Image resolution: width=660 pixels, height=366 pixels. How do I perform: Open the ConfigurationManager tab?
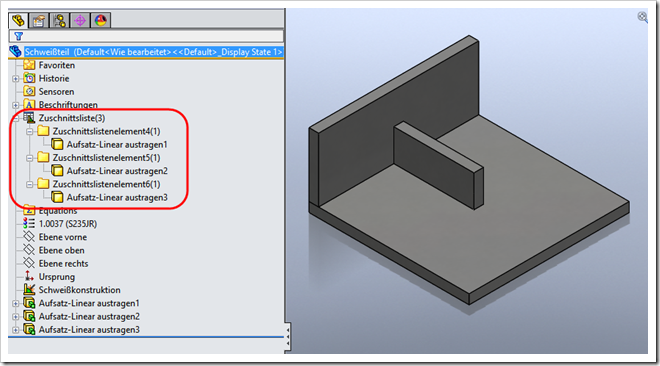pyautogui.click(x=59, y=20)
